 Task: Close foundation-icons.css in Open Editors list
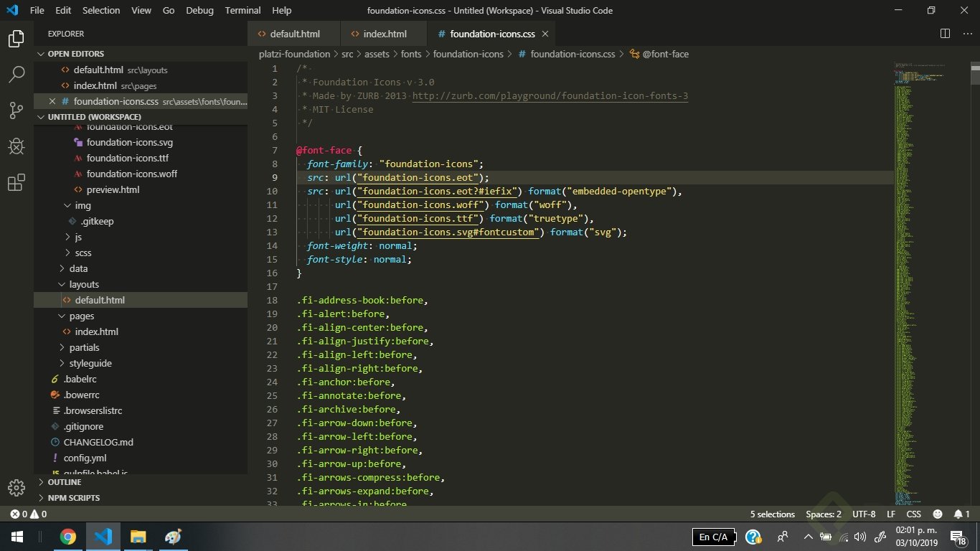click(x=52, y=101)
